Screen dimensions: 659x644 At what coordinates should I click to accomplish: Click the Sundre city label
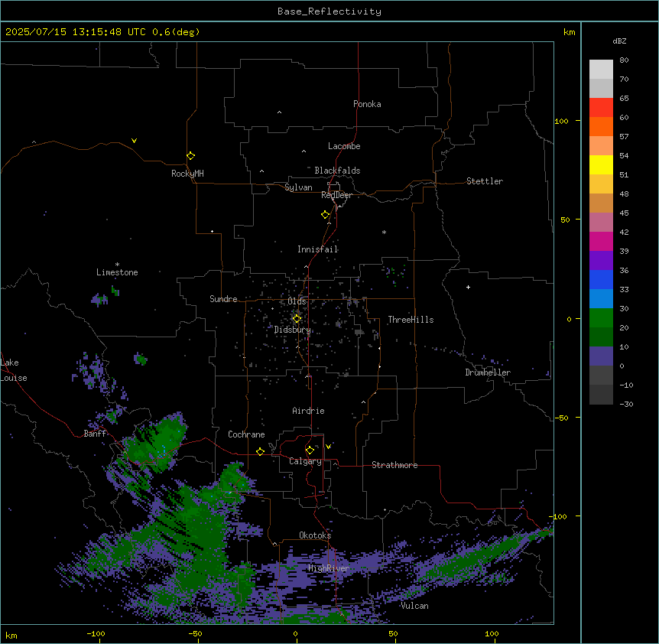click(x=223, y=299)
